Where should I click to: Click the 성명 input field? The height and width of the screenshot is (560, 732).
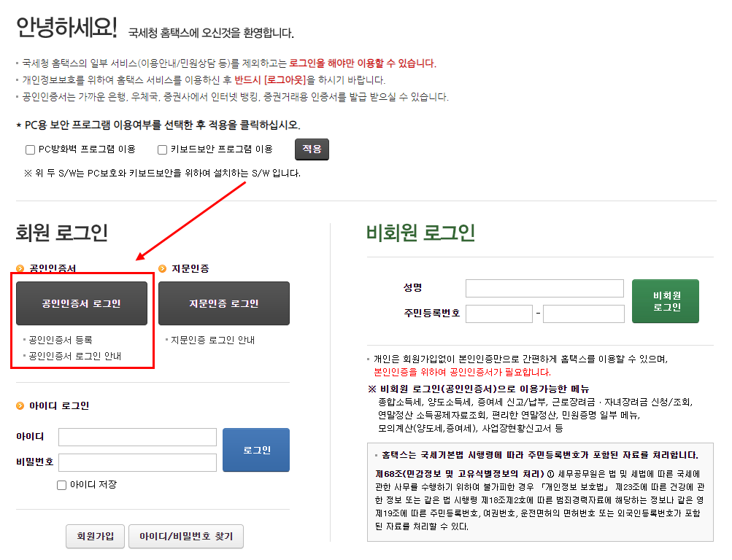coord(544,288)
